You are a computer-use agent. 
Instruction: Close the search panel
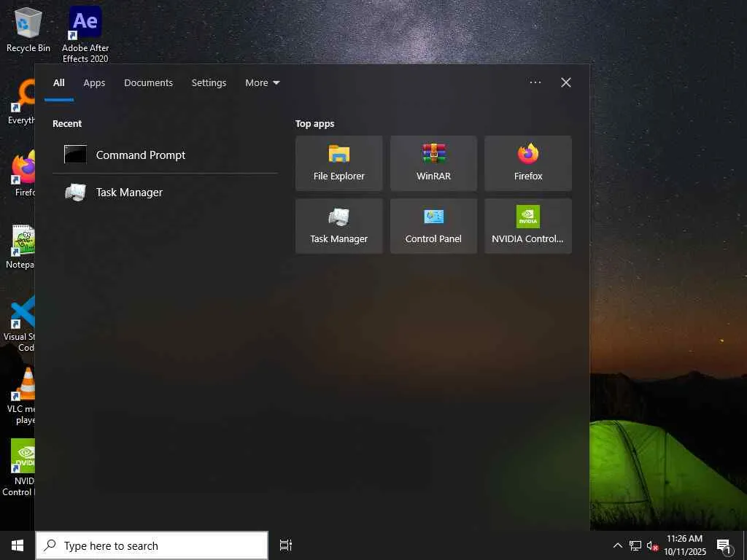point(566,82)
